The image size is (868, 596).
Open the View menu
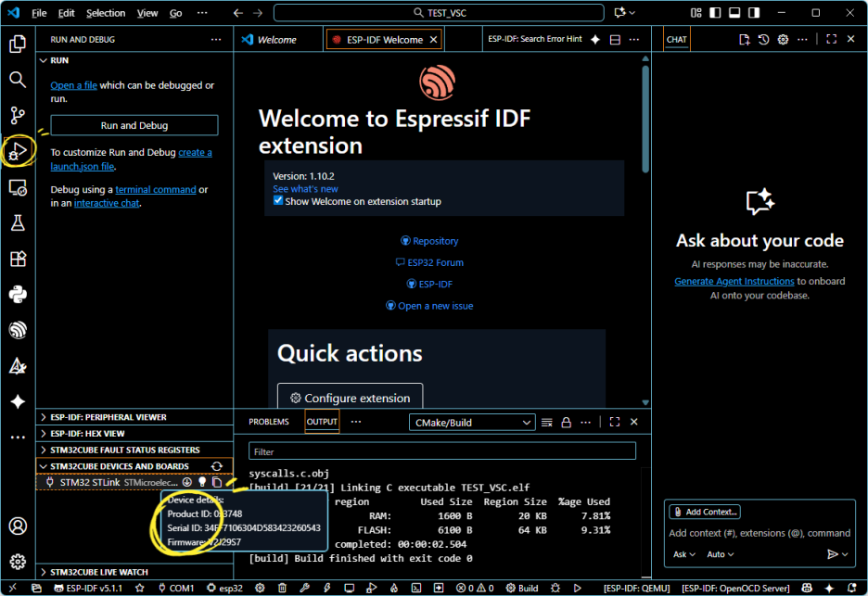click(x=147, y=13)
